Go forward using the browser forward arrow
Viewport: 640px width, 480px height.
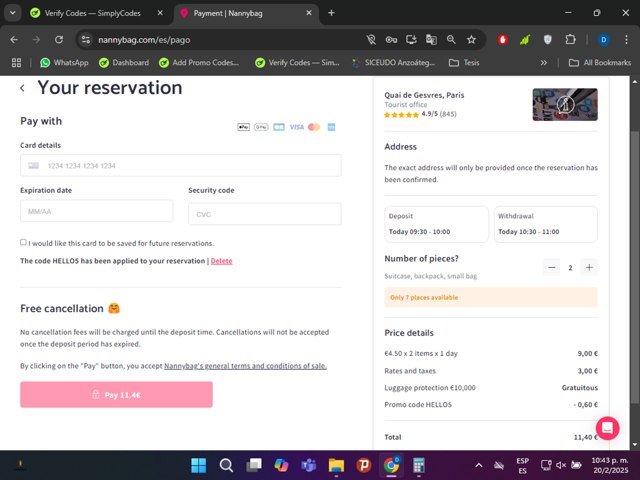(36, 40)
